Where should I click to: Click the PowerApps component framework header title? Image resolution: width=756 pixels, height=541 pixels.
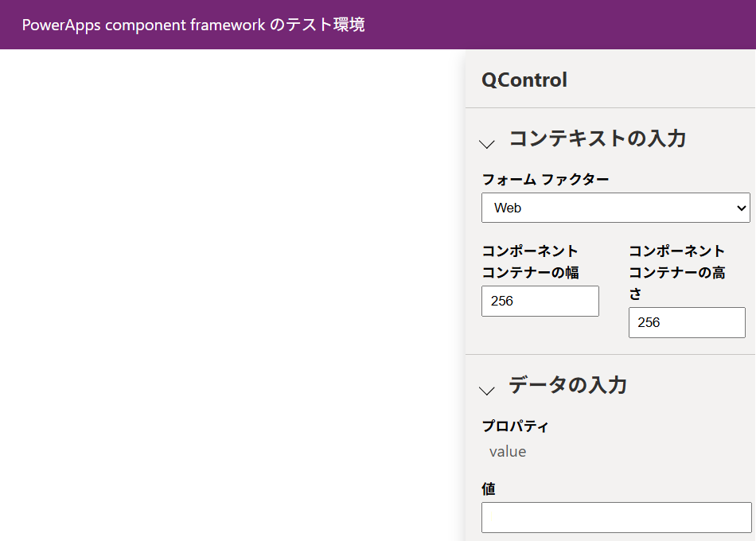[x=193, y=25]
